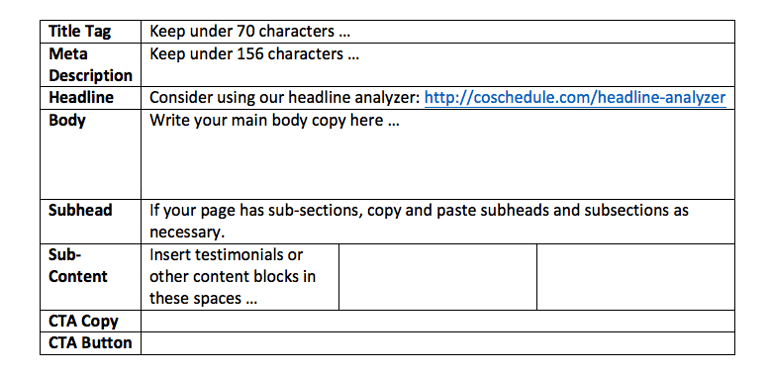Click 'Write your main body copy here' text
Viewport: 770px width, 375px height.
pos(274,120)
